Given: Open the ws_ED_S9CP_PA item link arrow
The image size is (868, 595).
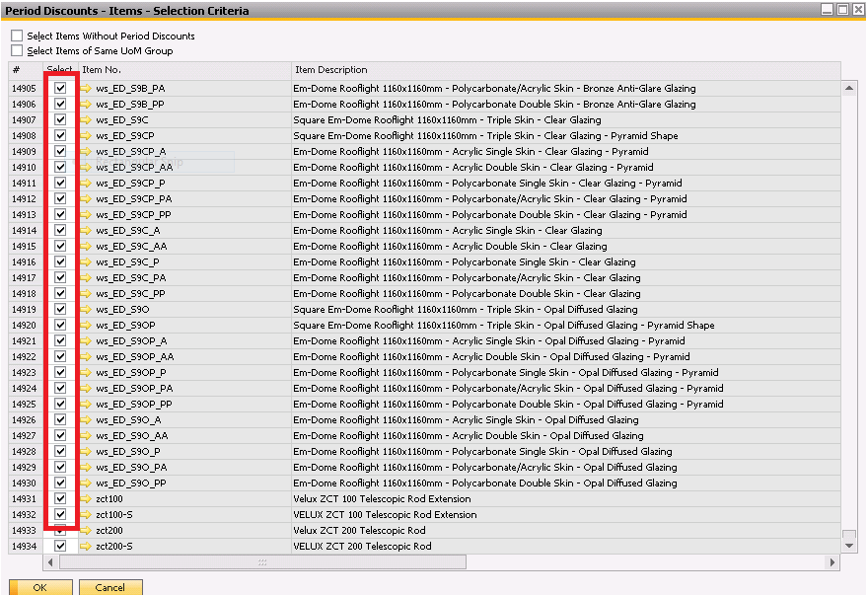Looking at the screenshot, I should coord(86,199).
